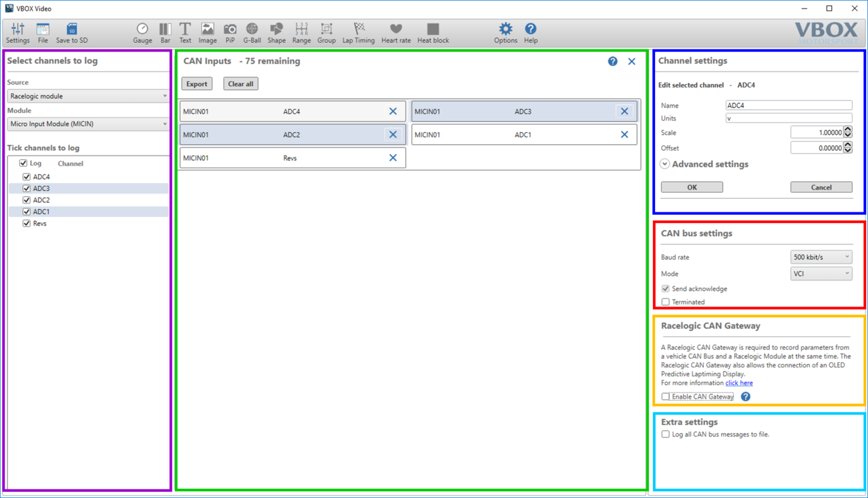Decrease the Scale value
This screenshot has width=868, height=498.
[848, 136]
